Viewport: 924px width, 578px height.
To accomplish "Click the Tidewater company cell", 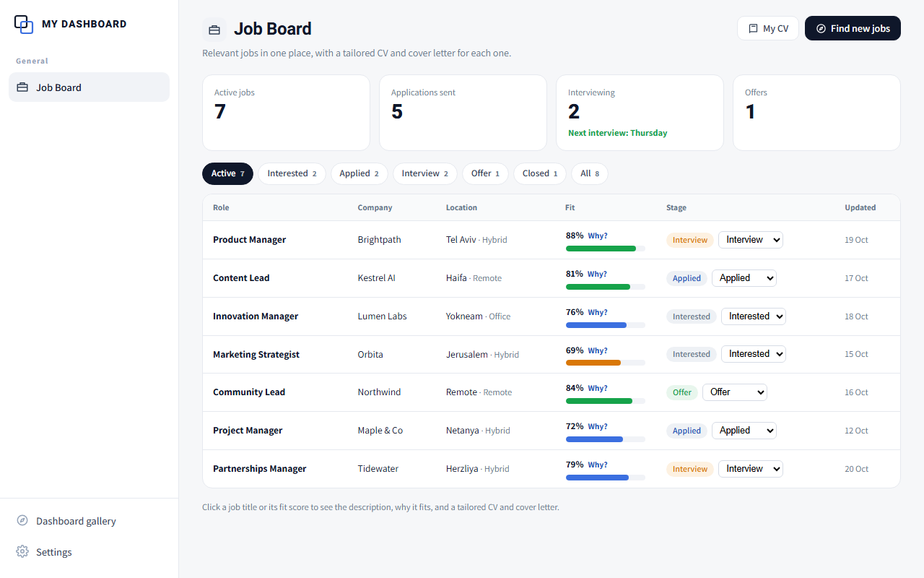I will click(x=378, y=469).
